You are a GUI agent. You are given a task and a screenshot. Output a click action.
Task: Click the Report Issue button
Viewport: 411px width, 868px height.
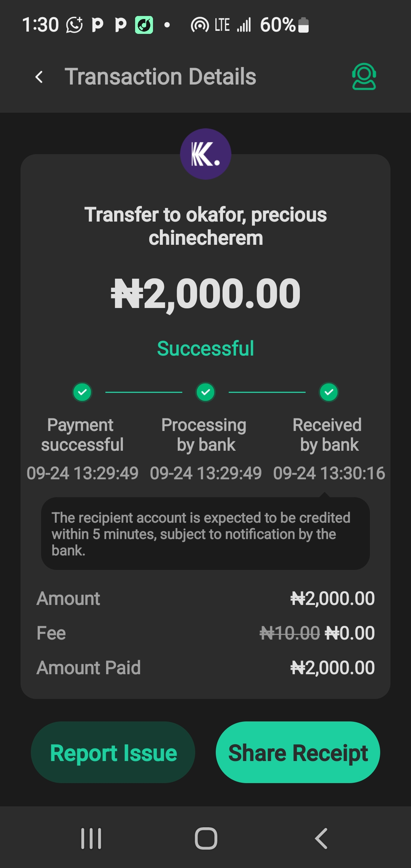[113, 752]
